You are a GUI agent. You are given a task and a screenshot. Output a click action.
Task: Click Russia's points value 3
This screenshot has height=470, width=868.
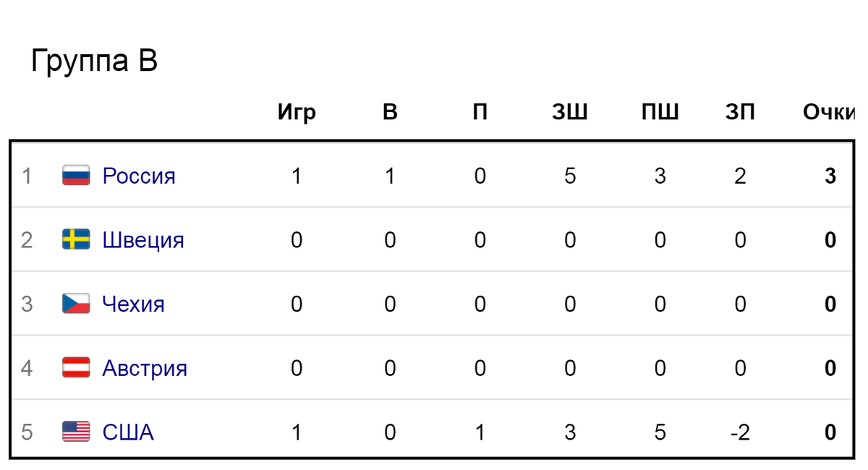[x=830, y=176]
